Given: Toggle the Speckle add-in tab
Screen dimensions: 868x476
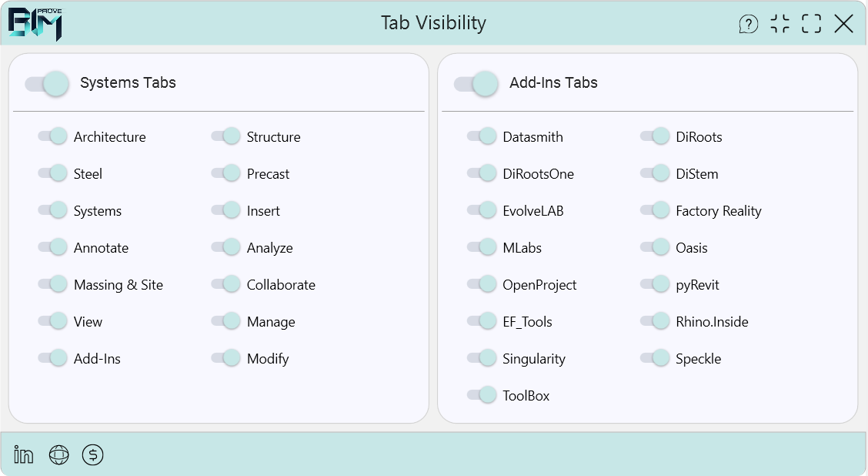Looking at the screenshot, I should pyautogui.click(x=656, y=358).
